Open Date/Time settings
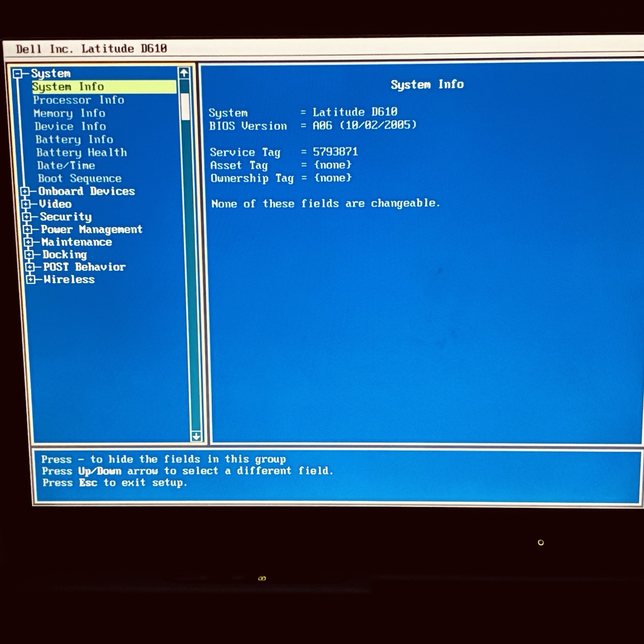The height and width of the screenshot is (644, 644). point(66,165)
